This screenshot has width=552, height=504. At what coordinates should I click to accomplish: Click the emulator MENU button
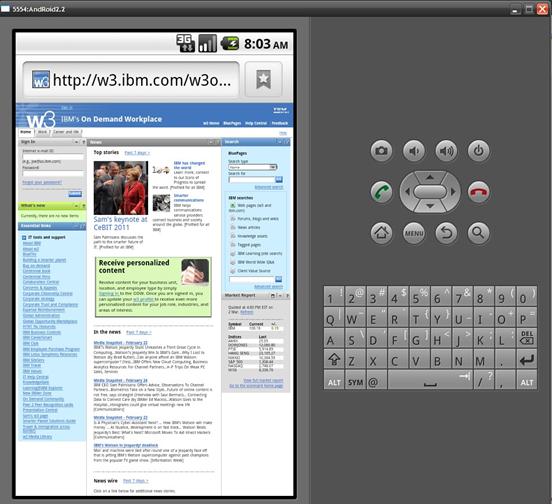[414, 233]
